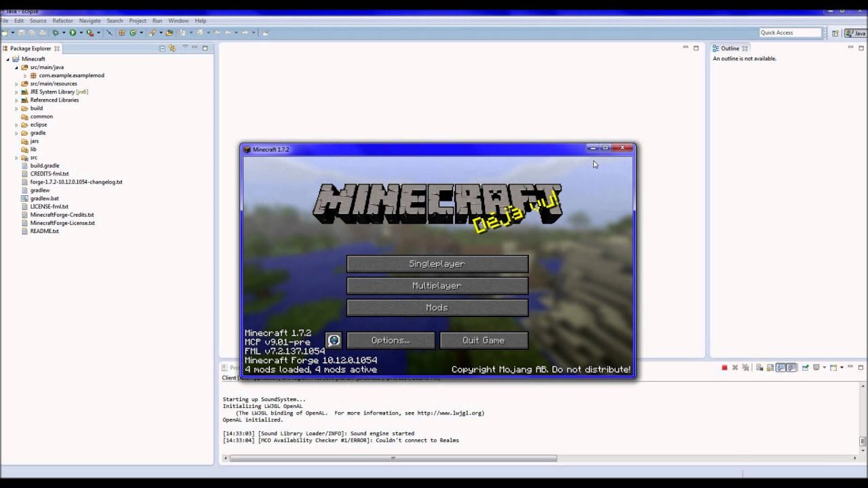Toggle Show Console When Standard Error Changes

(791, 367)
